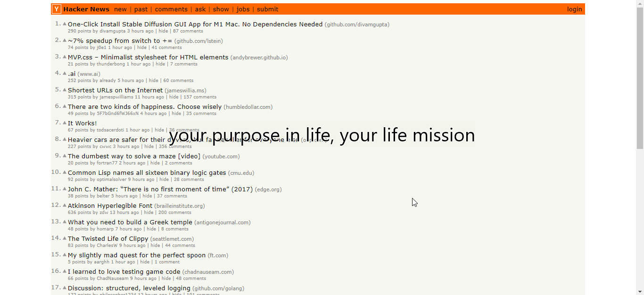This screenshot has width=644, height=295.
Task: Upvote the Greek temple story
Action: 65,221
